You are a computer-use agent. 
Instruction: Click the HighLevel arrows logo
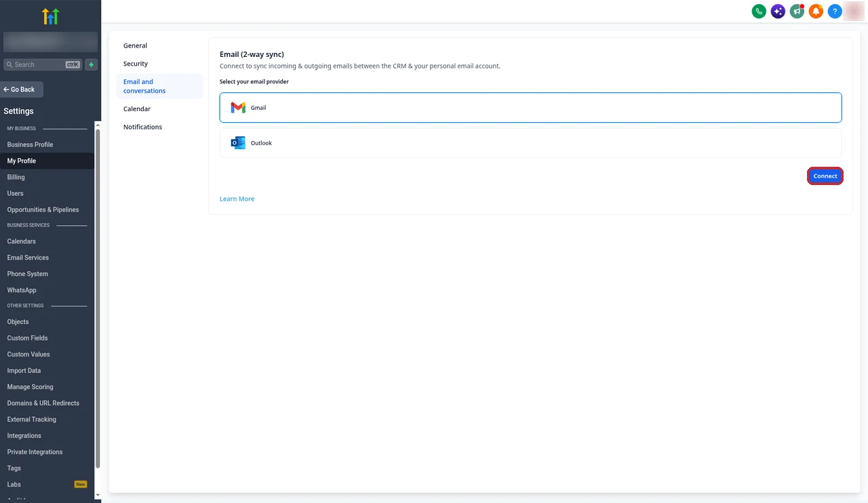tap(50, 16)
